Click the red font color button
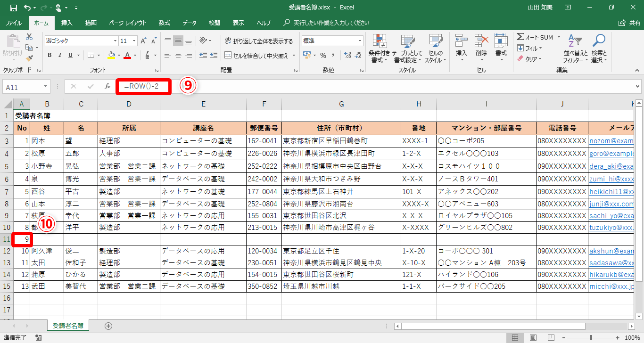This screenshot has height=343, width=644. pyautogui.click(x=127, y=55)
